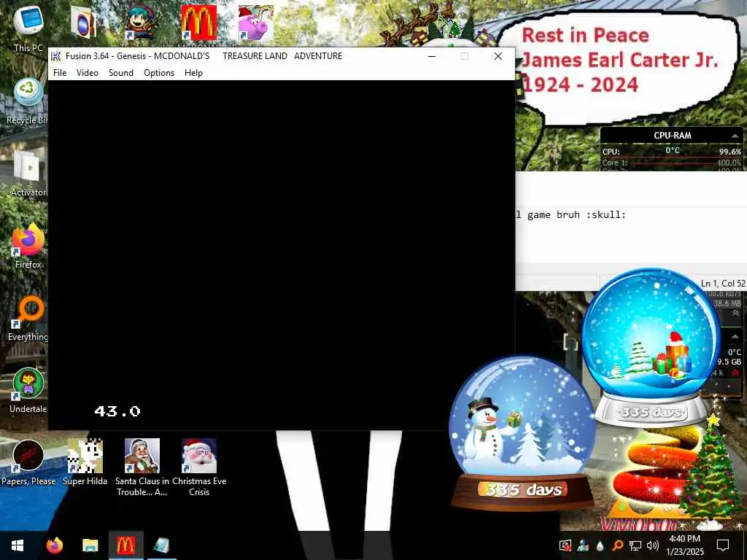
Task: Open the Help menu in Fusion
Action: pos(193,73)
